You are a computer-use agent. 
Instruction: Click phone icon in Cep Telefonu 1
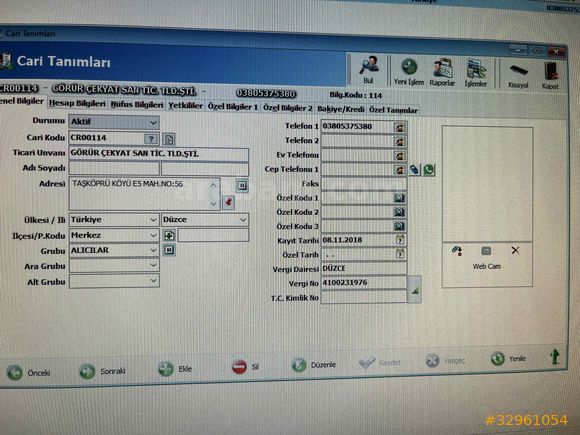pyautogui.click(x=400, y=170)
